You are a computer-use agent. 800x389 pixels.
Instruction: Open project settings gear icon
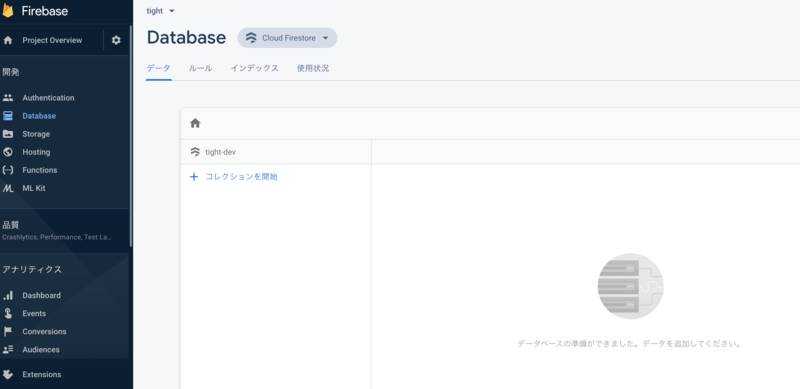[x=116, y=40]
